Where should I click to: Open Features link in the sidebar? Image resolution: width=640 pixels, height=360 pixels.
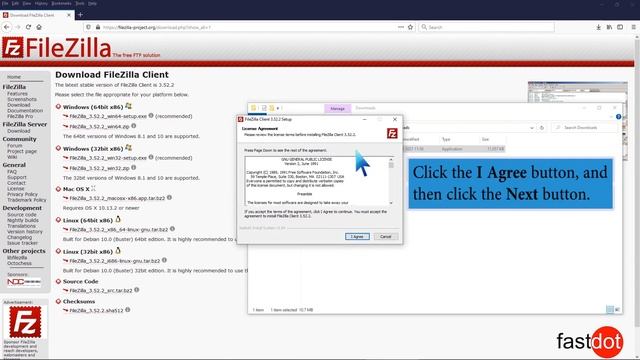tap(17, 93)
